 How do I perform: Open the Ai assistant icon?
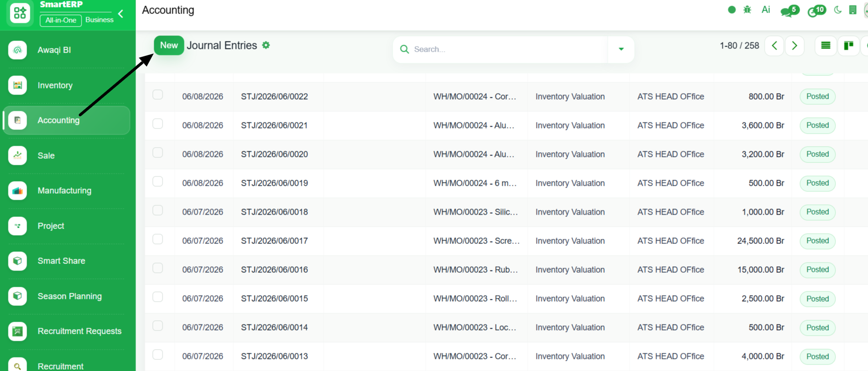point(766,10)
